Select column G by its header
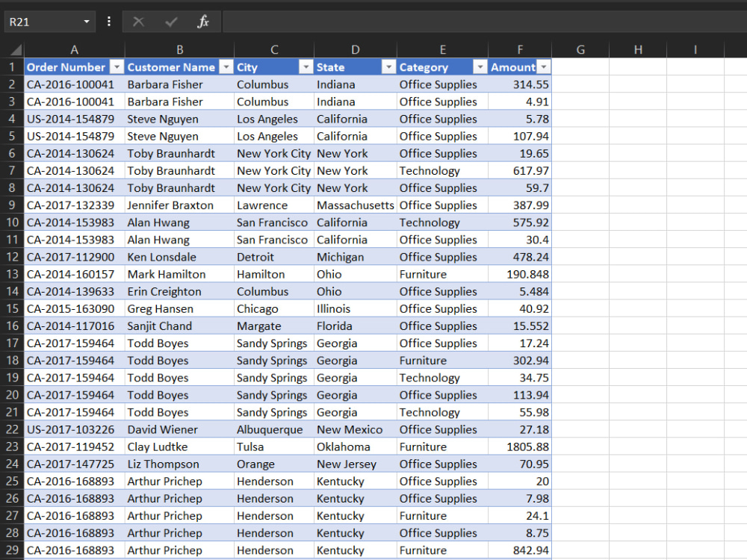The height and width of the screenshot is (560, 747). point(580,50)
